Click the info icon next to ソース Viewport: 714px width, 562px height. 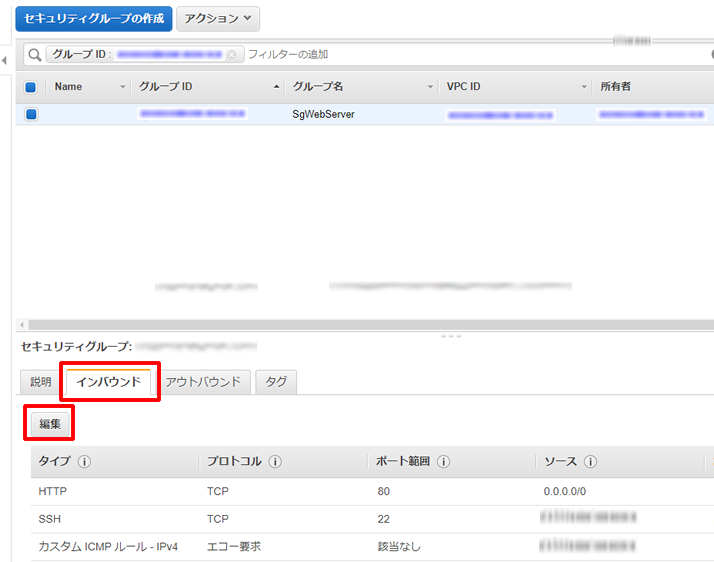(x=591, y=462)
